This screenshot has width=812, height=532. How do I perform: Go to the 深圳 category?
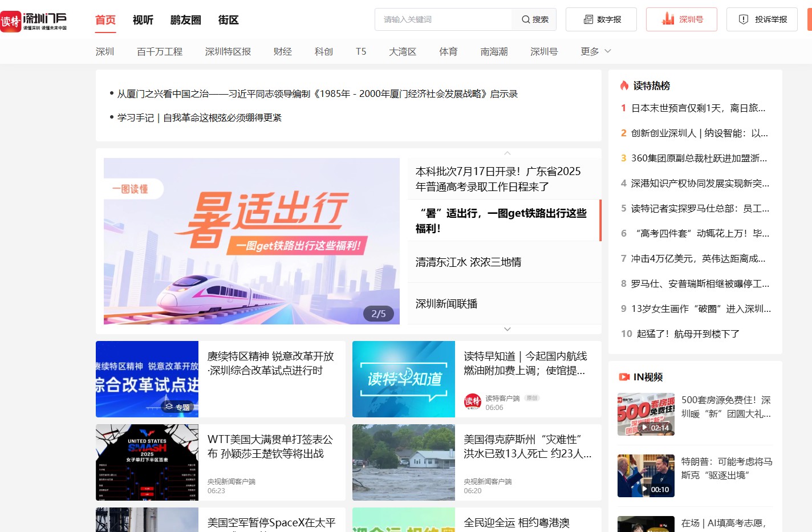[105, 51]
